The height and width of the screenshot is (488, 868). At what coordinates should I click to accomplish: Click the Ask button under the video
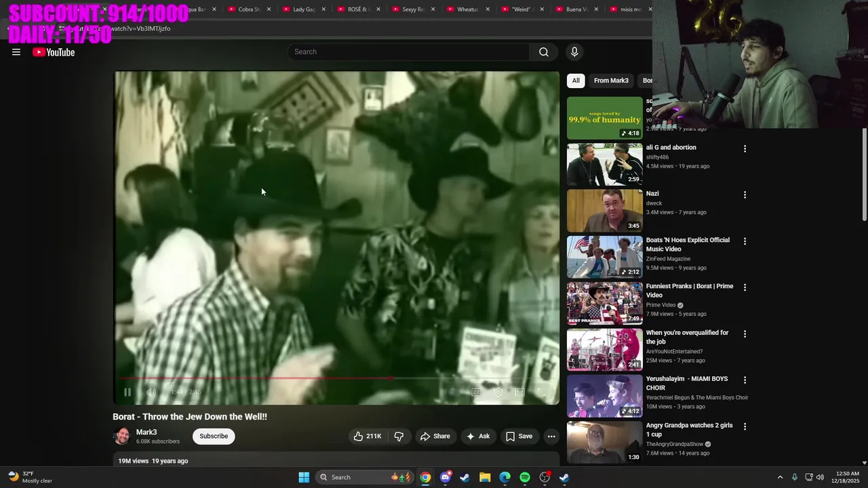[477, 436]
